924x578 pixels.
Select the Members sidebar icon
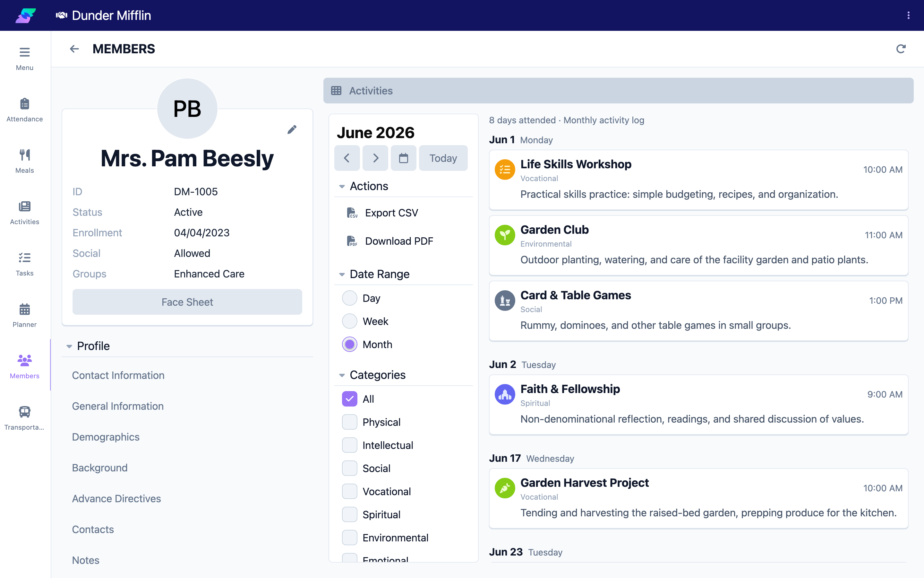pos(24,360)
